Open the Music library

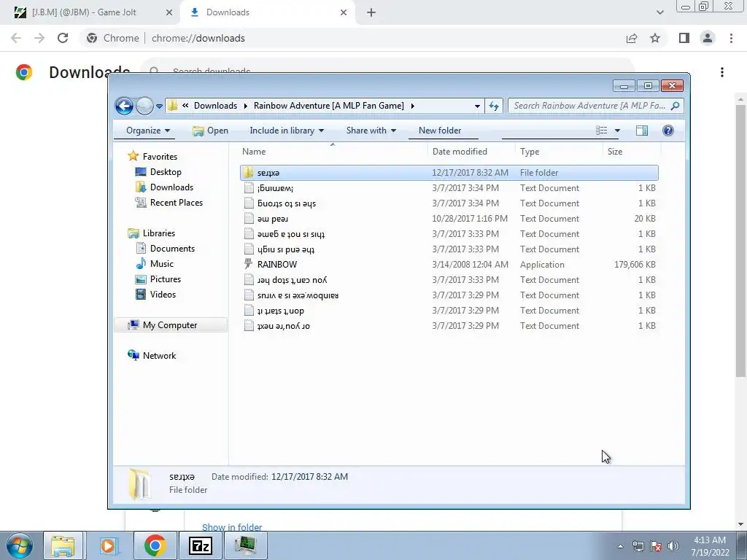click(x=155, y=264)
